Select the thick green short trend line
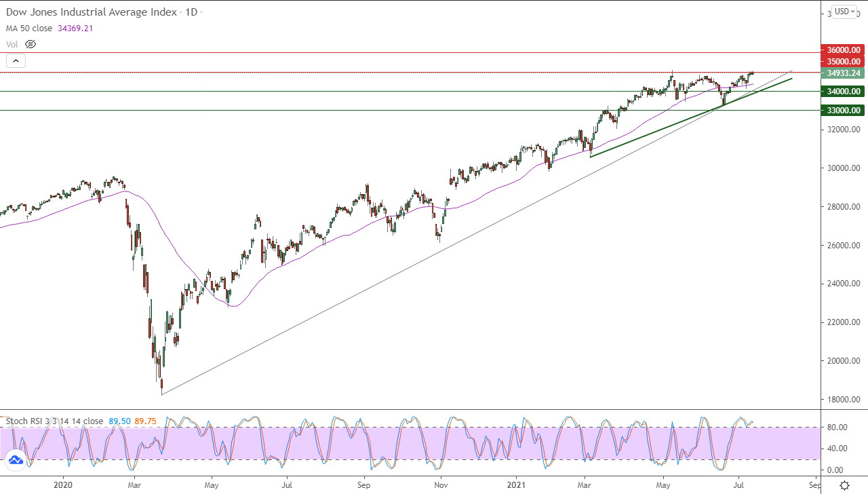The height and width of the screenshot is (494, 868). (691, 118)
